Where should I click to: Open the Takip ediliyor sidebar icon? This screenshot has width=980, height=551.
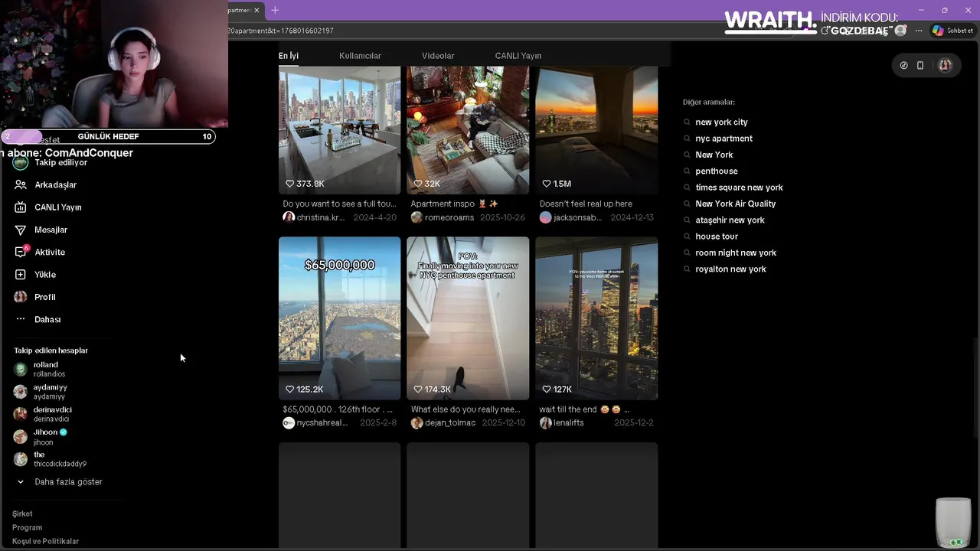[x=21, y=162]
